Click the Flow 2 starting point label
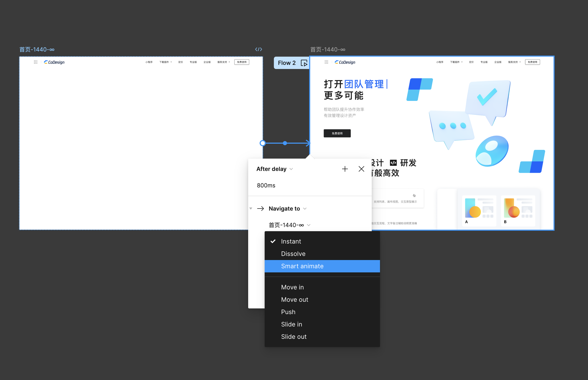This screenshot has width=588, height=380. tap(287, 63)
